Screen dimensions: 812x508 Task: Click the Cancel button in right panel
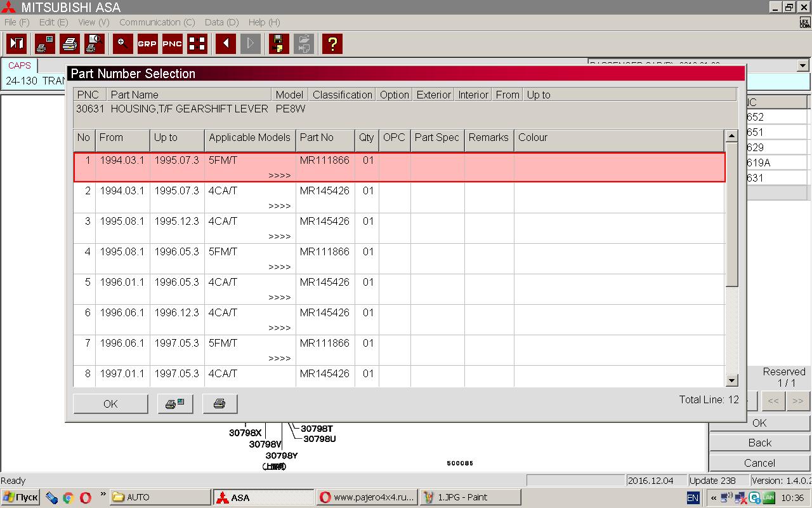pos(759,463)
